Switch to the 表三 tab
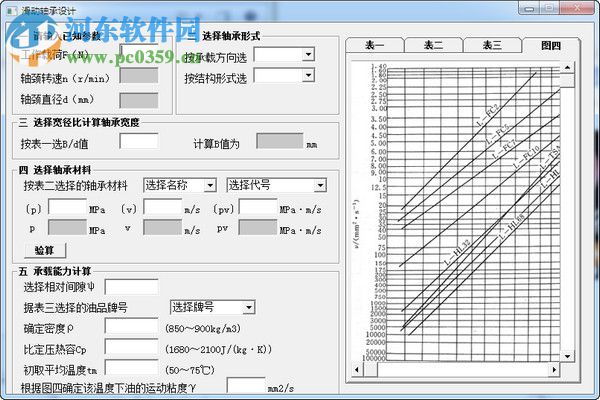The height and width of the screenshot is (400, 600). [492, 46]
